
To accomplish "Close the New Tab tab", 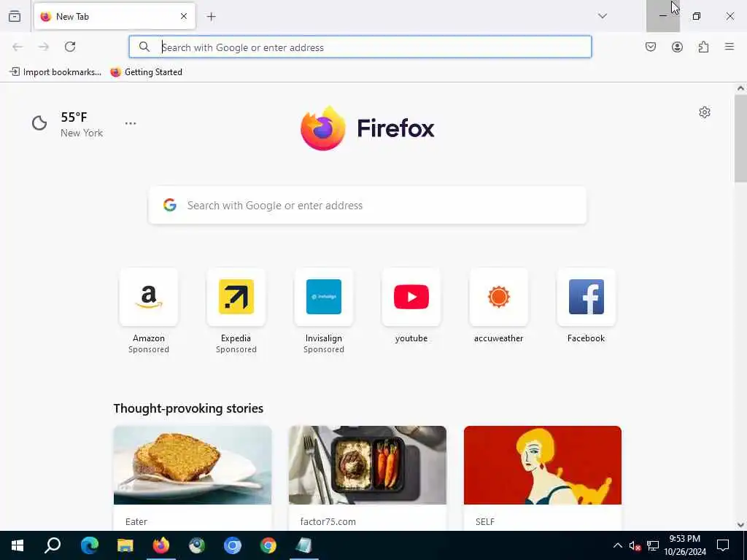I will 183,16.
